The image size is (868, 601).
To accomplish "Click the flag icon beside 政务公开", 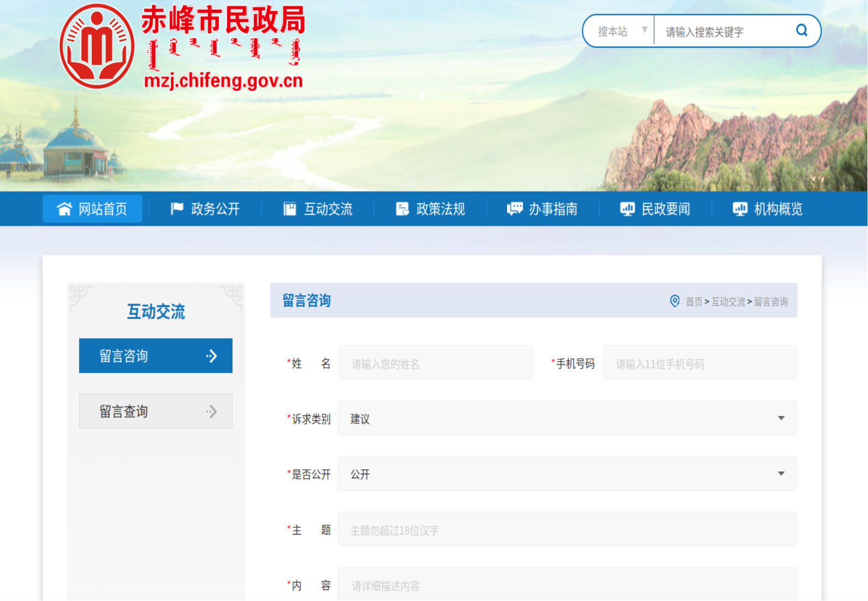I will coord(177,209).
